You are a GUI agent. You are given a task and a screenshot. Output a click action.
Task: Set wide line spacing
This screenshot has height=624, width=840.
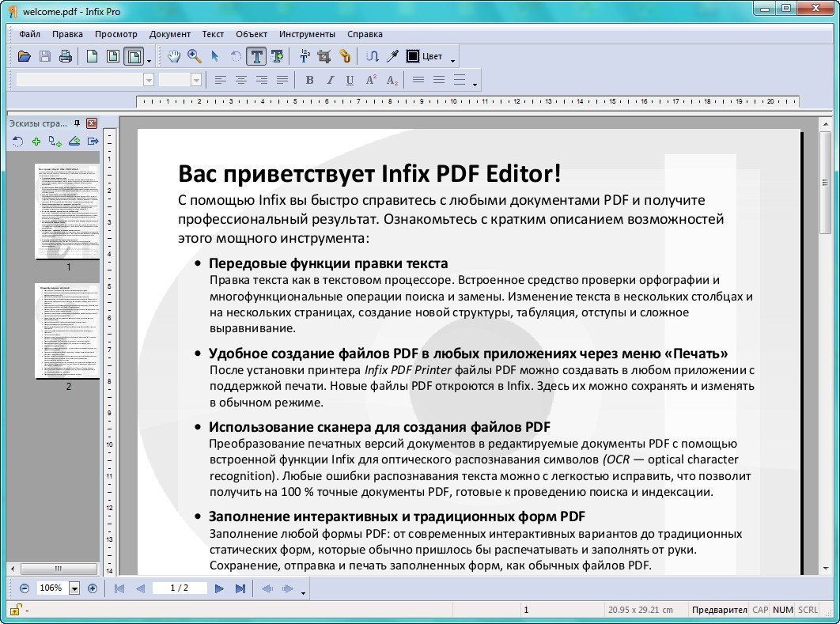pos(459,80)
